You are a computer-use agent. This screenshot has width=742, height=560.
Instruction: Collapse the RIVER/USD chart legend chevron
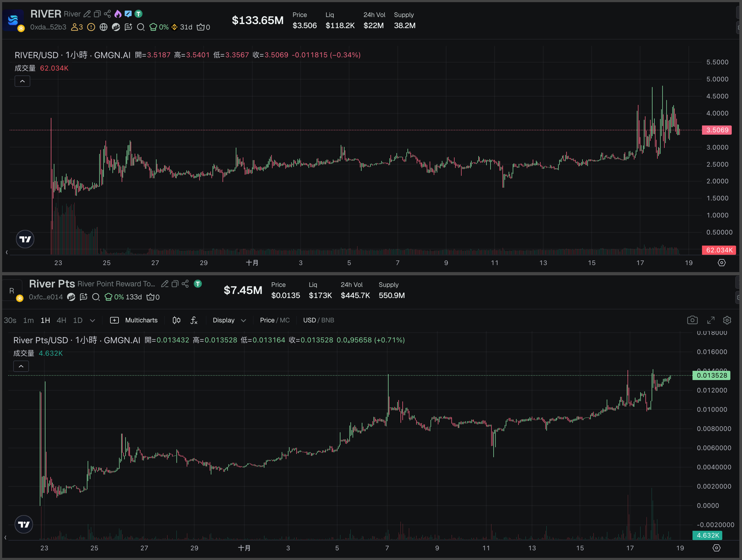tap(22, 81)
